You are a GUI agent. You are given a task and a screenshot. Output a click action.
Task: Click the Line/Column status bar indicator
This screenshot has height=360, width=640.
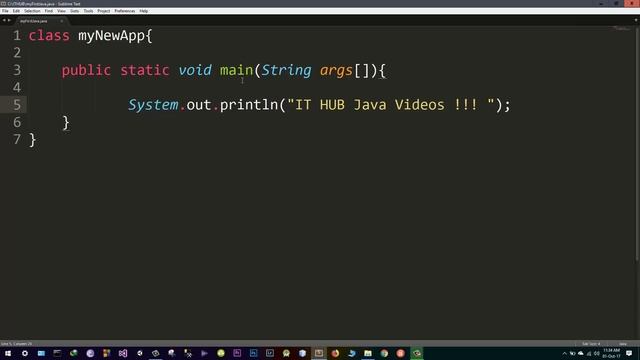16,344
